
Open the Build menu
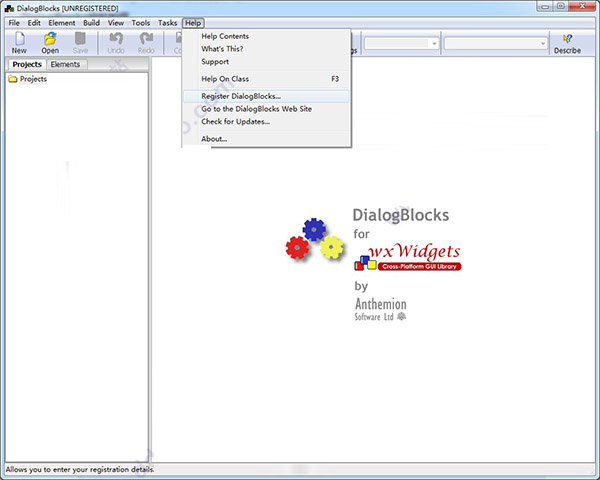coord(91,23)
